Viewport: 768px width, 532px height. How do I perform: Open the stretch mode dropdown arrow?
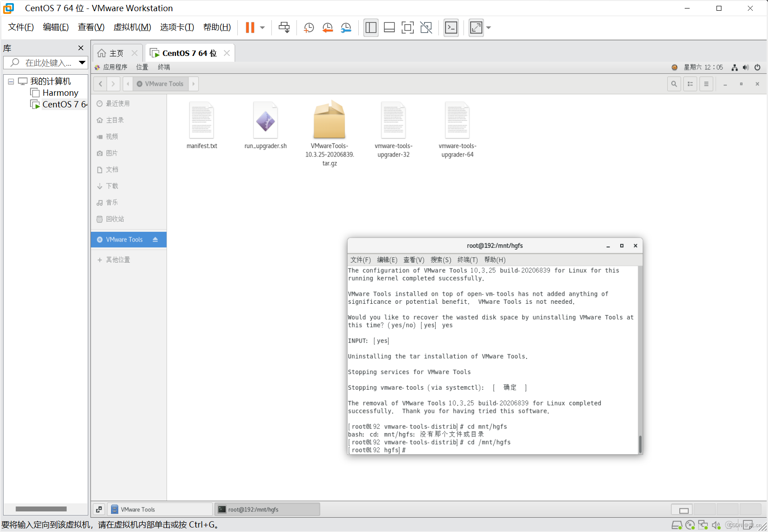coord(488,27)
